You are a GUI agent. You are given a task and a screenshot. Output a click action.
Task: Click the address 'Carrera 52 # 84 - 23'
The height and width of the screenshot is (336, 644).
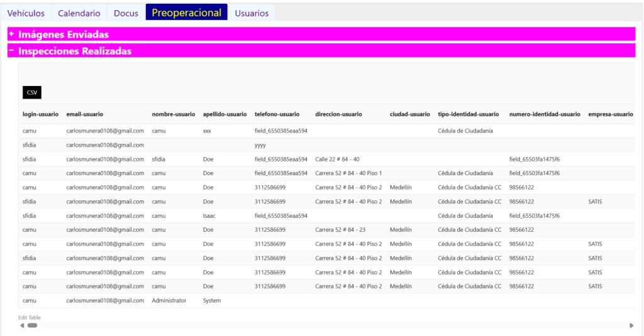point(340,230)
